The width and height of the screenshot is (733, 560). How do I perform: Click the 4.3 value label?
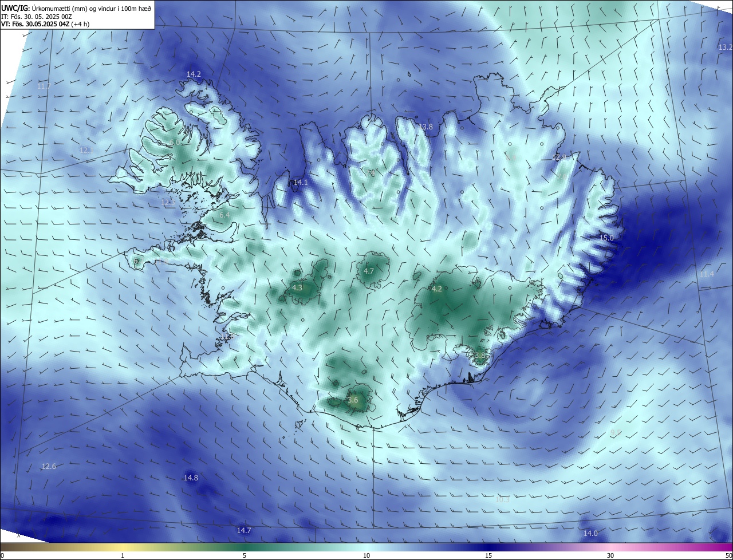click(x=297, y=288)
